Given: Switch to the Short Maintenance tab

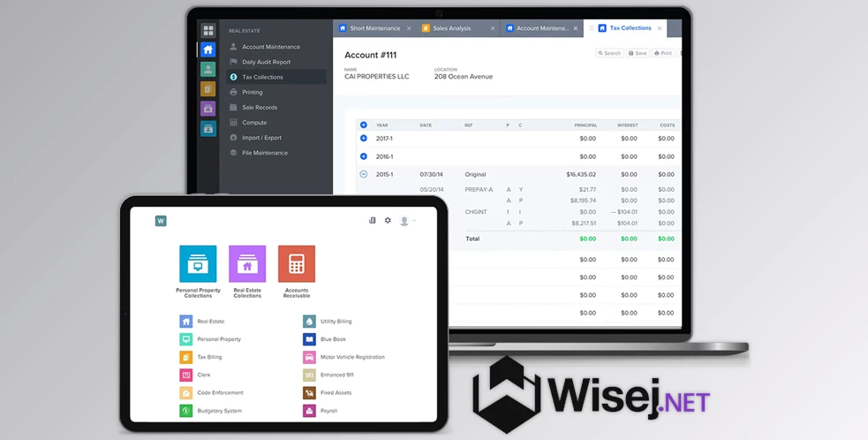Looking at the screenshot, I should tap(374, 28).
